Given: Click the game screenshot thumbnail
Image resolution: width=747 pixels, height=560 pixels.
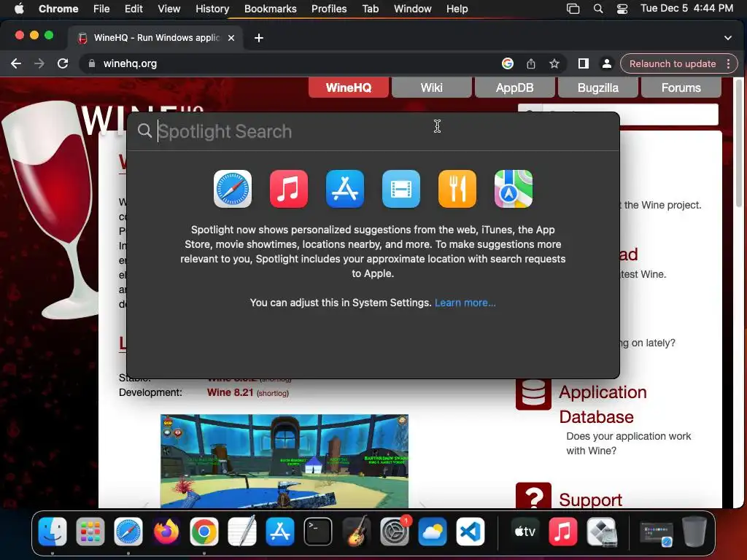Looking at the screenshot, I should [x=285, y=461].
